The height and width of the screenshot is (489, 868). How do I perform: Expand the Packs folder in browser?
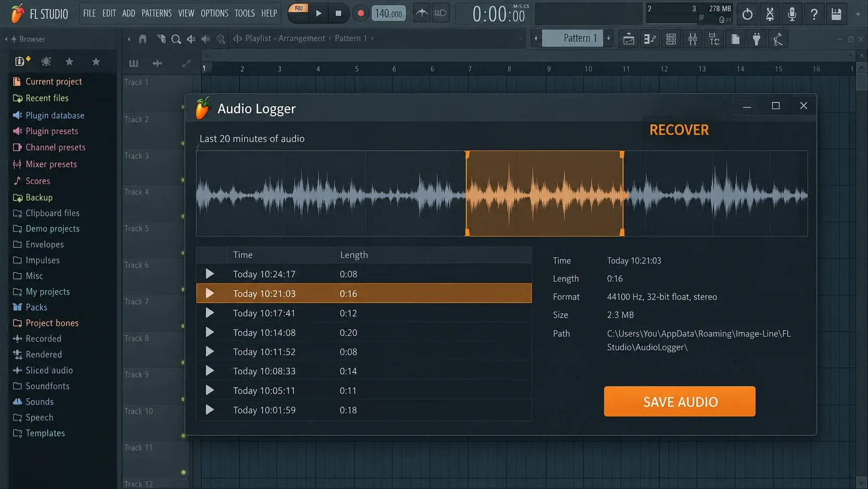pyautogui.click(x=30, y=307)
